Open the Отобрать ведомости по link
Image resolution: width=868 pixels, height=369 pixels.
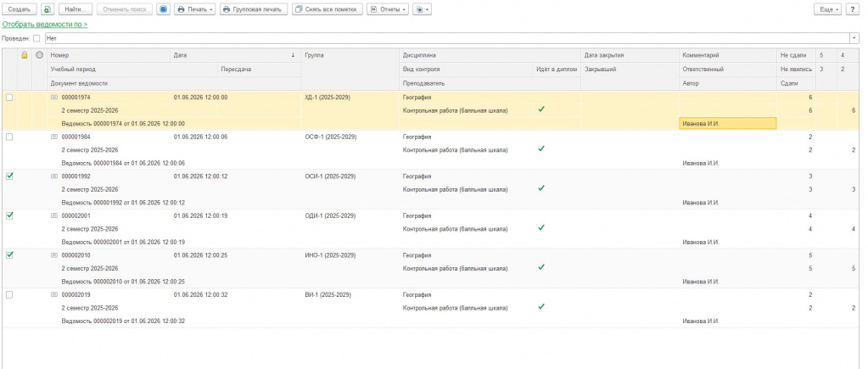(44, 25)
